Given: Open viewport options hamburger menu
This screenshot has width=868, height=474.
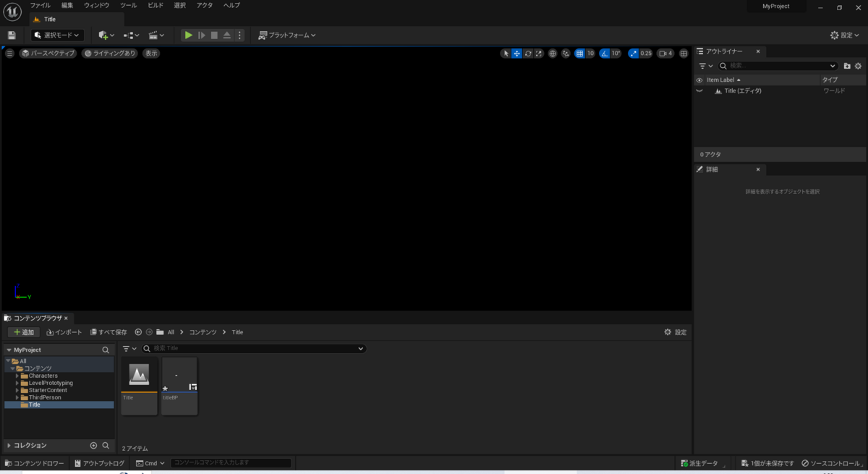Looking at the screenshot, I should [x=9, y=54].
